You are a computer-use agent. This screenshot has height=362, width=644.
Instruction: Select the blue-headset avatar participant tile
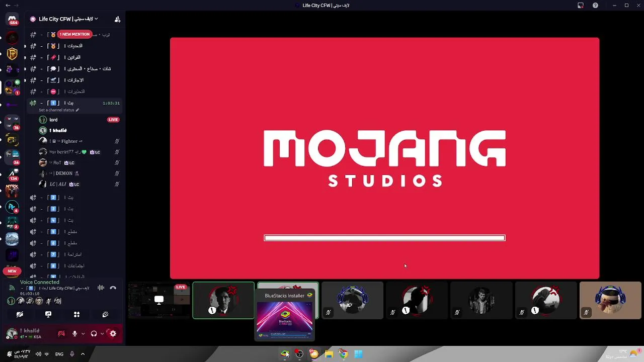[x=353, y=301]
